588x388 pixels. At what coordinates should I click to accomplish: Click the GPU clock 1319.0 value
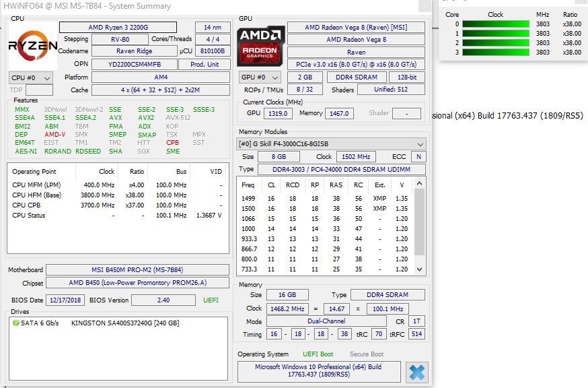click(x=278, y=113)
